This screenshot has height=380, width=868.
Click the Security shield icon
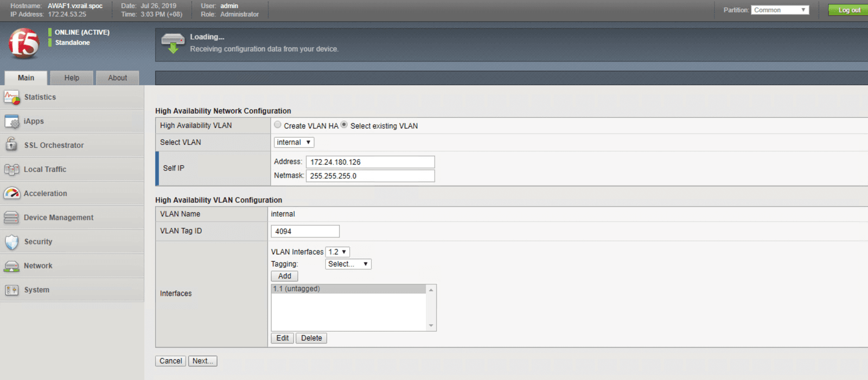[11, 242]
